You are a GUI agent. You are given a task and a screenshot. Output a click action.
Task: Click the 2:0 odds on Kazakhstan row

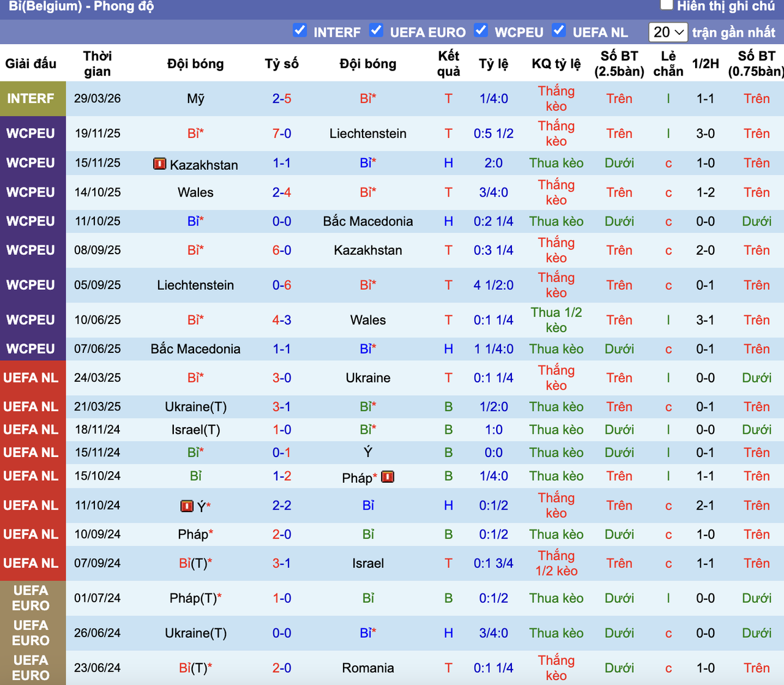tap(494, 163)
